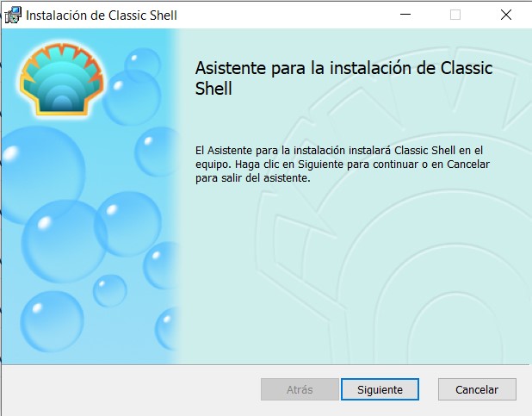Cancel the installation with Cancelar
Image resolution: width=532 pixels, height=416 pixels.
pos(477,389)
